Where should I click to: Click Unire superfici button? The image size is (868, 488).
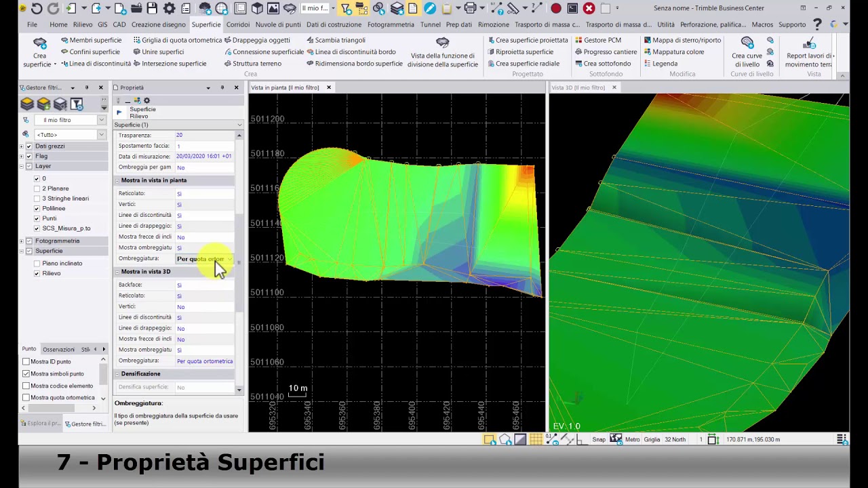(159, 52)
